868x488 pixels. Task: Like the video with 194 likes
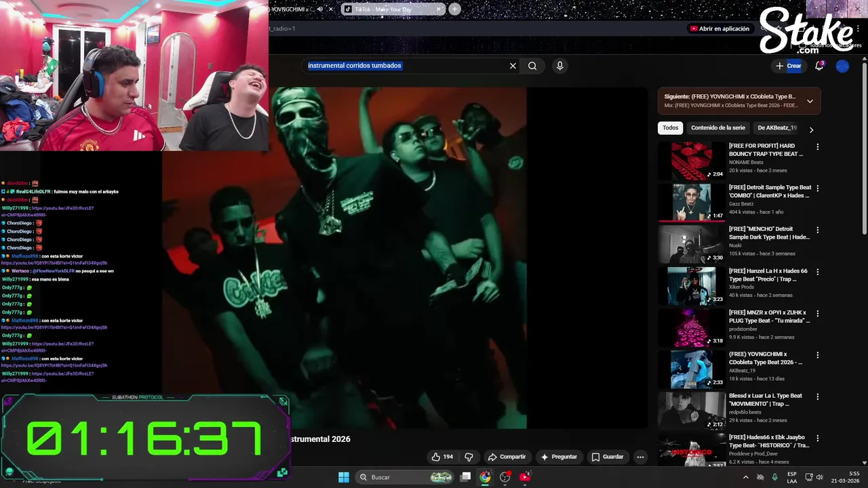coord(442,457)
